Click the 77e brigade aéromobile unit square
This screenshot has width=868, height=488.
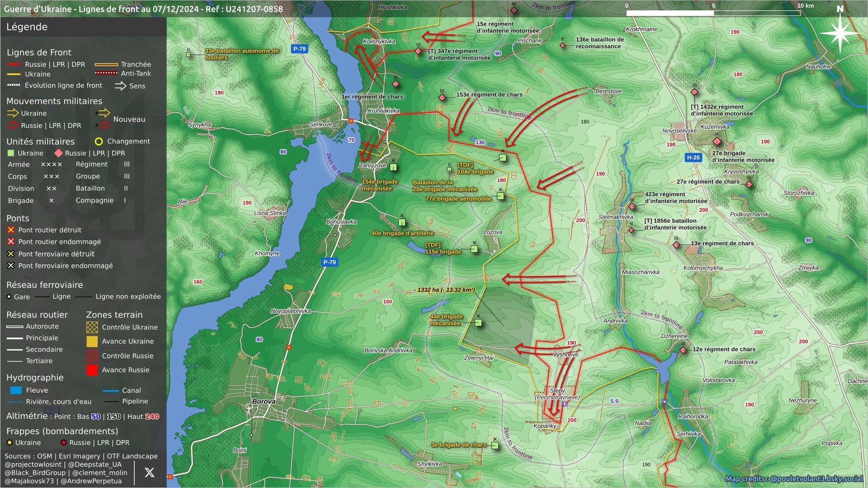(x=500, y=196)
